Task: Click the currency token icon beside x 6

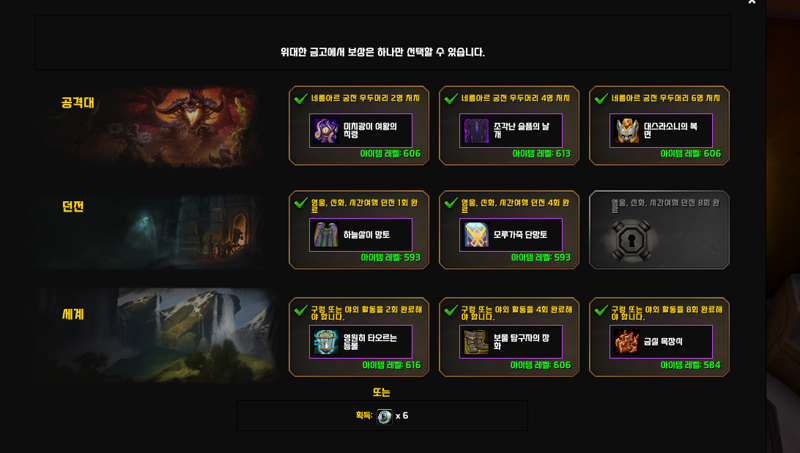Action: pos(385,416)
